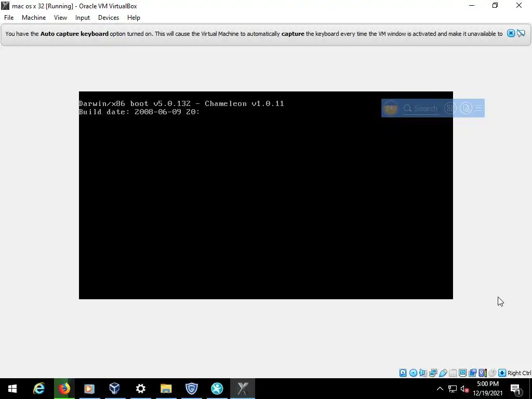532x399 pixels.
Task: Dismiss the Auto capture keyboard notification
Action: tap(511, 33)
